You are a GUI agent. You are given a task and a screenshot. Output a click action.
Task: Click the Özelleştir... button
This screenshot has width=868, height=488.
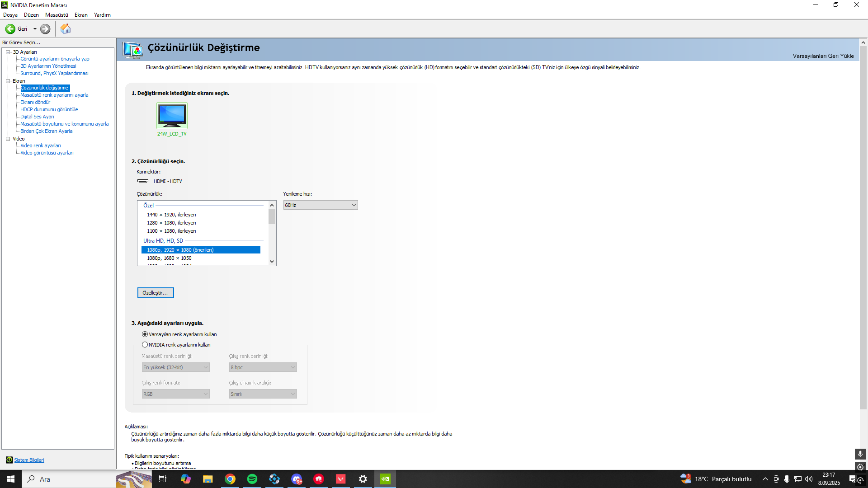point(155,293)
